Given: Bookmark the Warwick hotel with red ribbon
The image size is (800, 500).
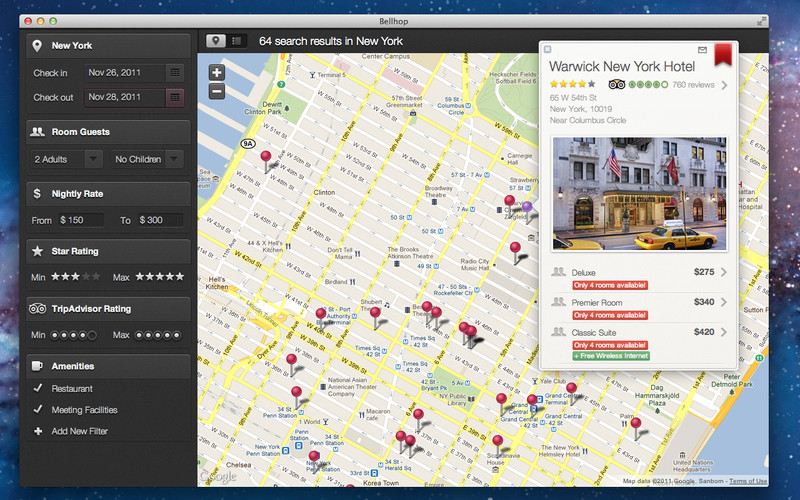Looking at the screenshot, I should click(x=722, y=55).
